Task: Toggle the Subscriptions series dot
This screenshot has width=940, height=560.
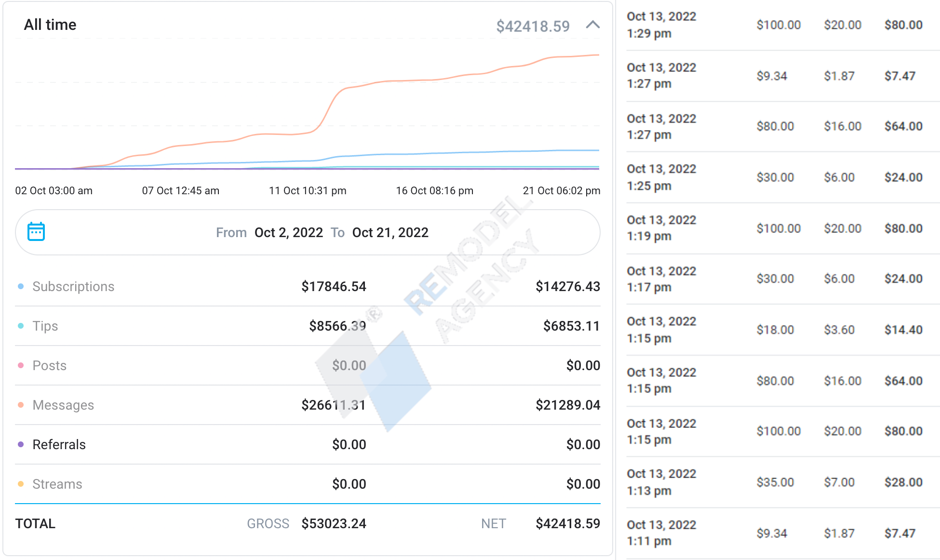Action: (x=21, y=287)
